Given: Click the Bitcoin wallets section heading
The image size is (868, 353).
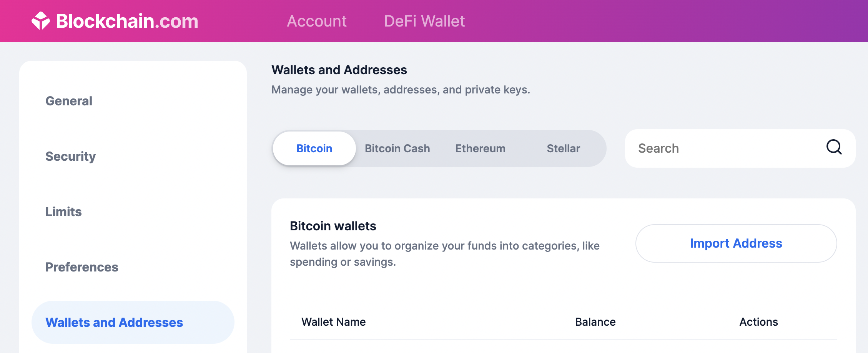Looking at the screenshot, I should pos(333,226).
